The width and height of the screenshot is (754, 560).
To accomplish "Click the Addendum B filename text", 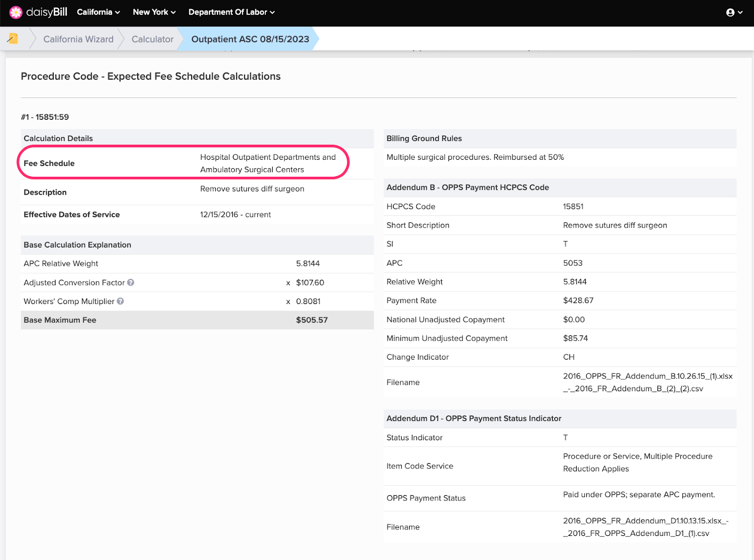I will [647, 382].
